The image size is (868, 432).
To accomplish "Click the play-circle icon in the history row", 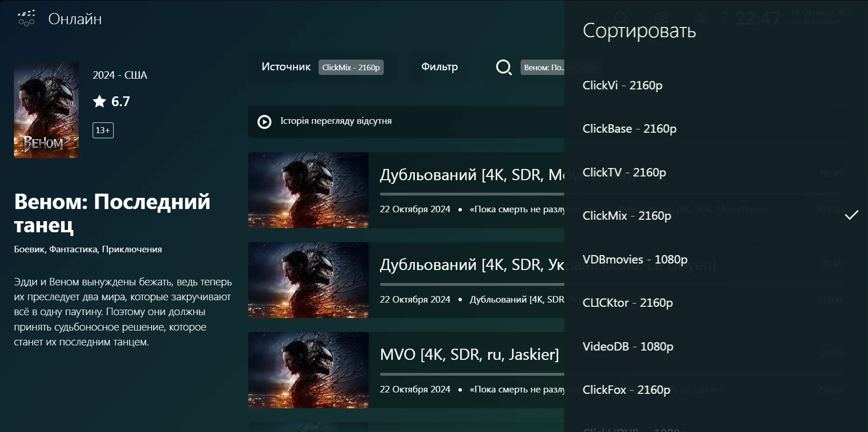I will 264,122.
